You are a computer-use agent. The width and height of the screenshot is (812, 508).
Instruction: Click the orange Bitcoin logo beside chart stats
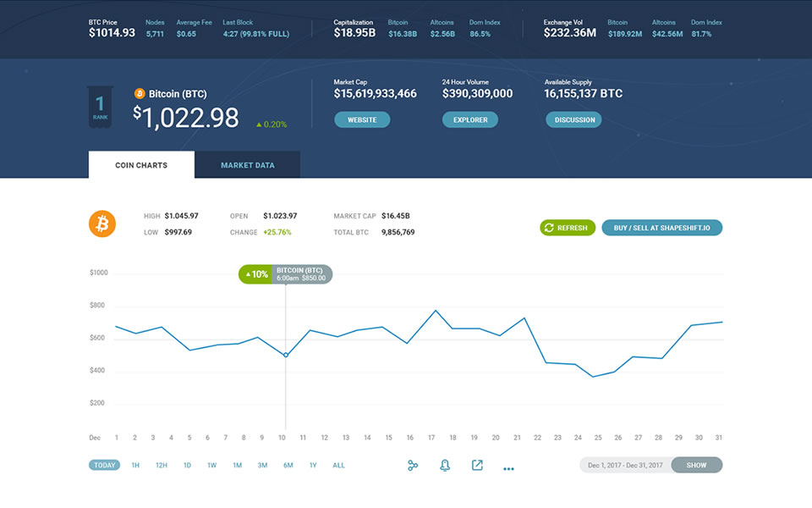click(x=102, y=224)
